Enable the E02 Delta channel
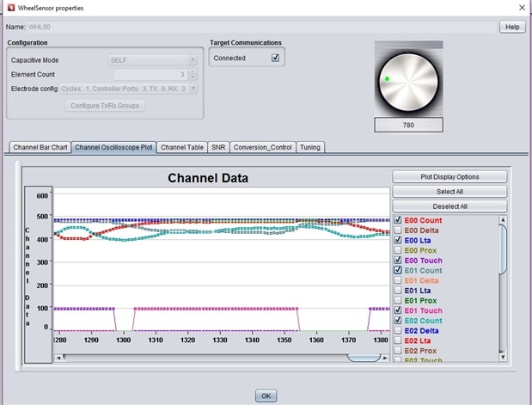This screenshot has width=532, height=405. tap(399, 330)
